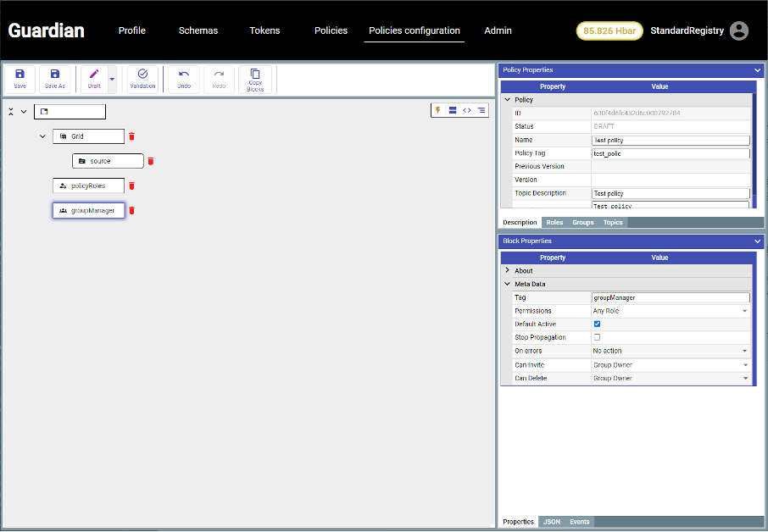The width and height of the screenshot is (768, 532).
Task: Click the Undo icon
Action: pyautogui.click(x=184, y=79)
